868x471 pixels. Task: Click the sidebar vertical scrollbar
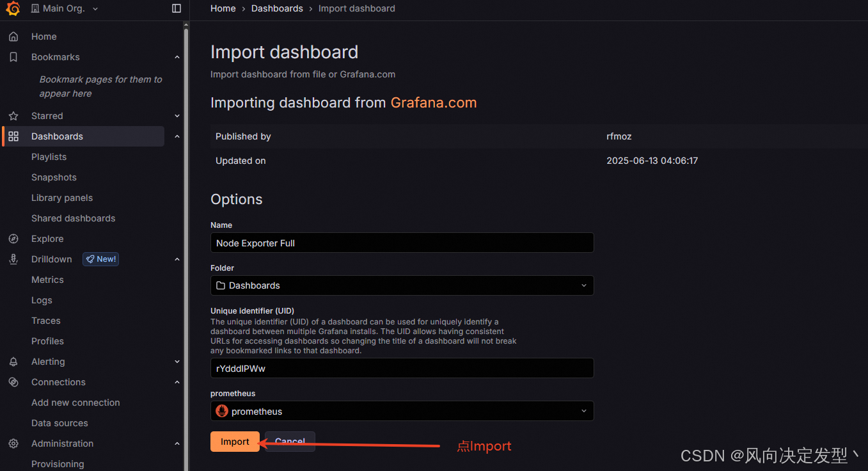[x=186, y=248]
